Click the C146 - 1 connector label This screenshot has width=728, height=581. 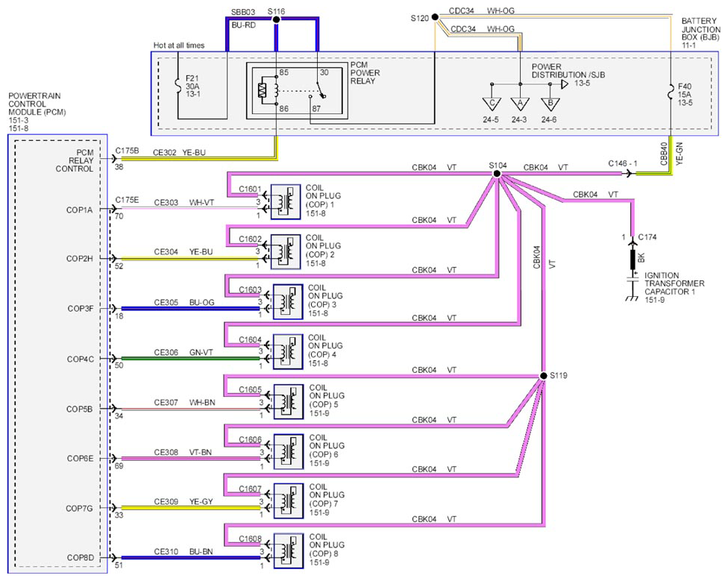pyautogui.click(x=623, y=163)
